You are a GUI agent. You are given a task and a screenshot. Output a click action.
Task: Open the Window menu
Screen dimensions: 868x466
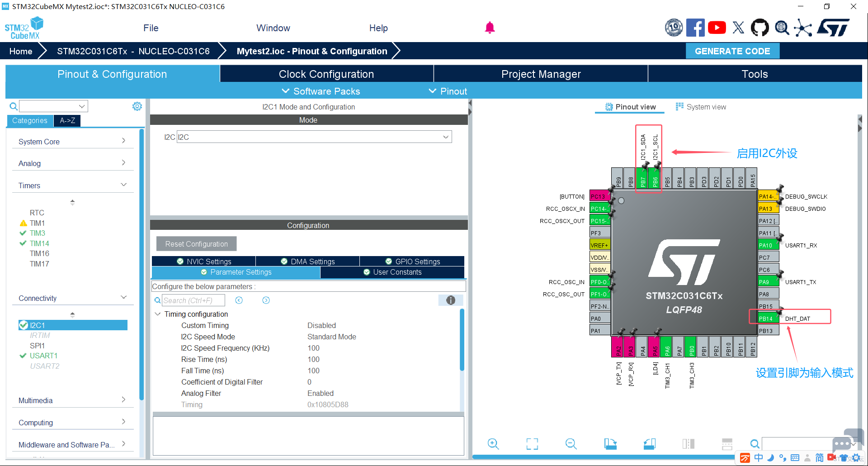(x=273, y=28)
